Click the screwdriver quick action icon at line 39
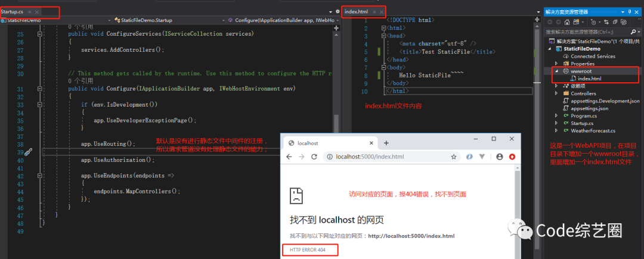The height and width of the screenshot is (259, 644). pyautogui.click(x=28, y=152)
